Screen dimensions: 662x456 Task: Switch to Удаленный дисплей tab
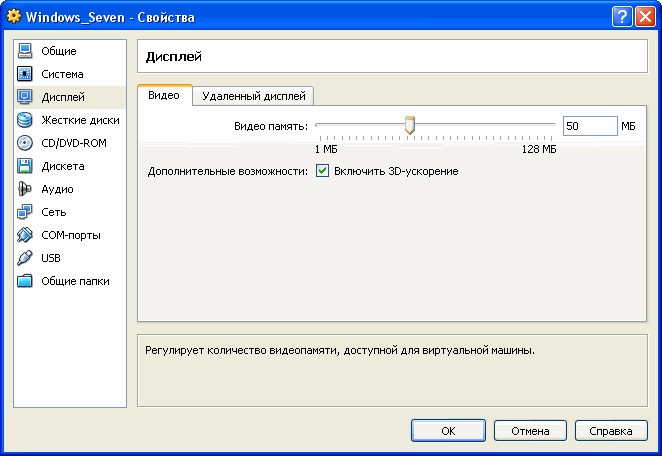253,97
